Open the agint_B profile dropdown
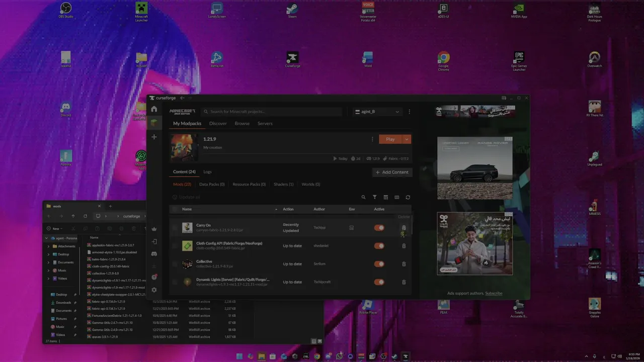The height and width of the screenshot is (362, 644). tap(377, 112)
